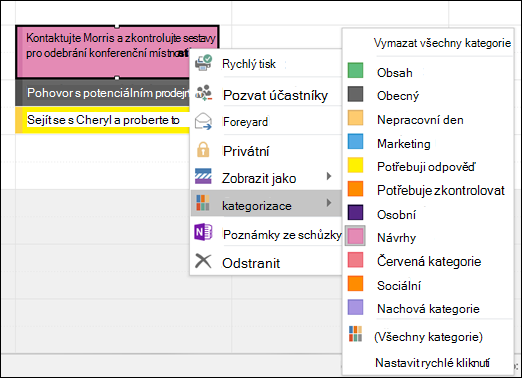This screenshot has height=378, width=522.
Task: Click the Privátní padlock icon
Action: (x=203, y=150)
